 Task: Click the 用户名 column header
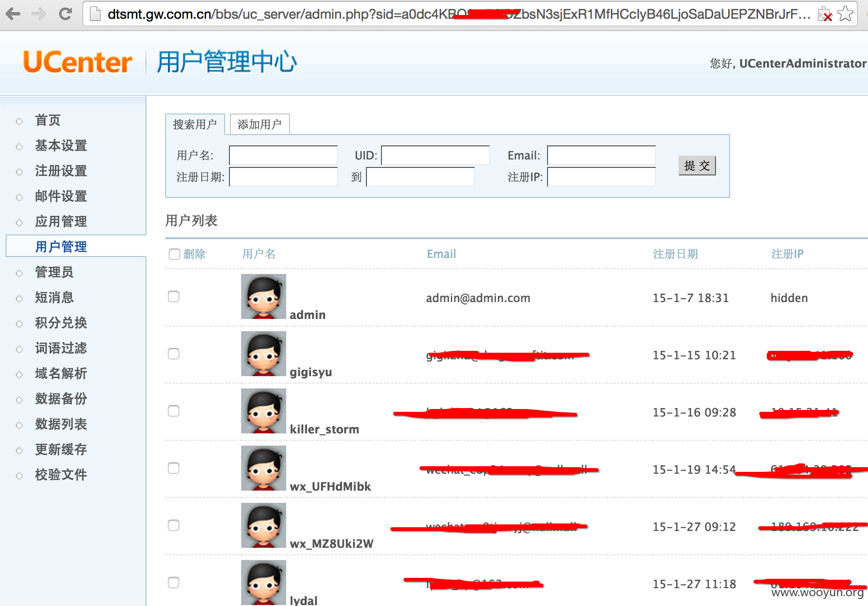pyautogui.click(x=259, y=254)
